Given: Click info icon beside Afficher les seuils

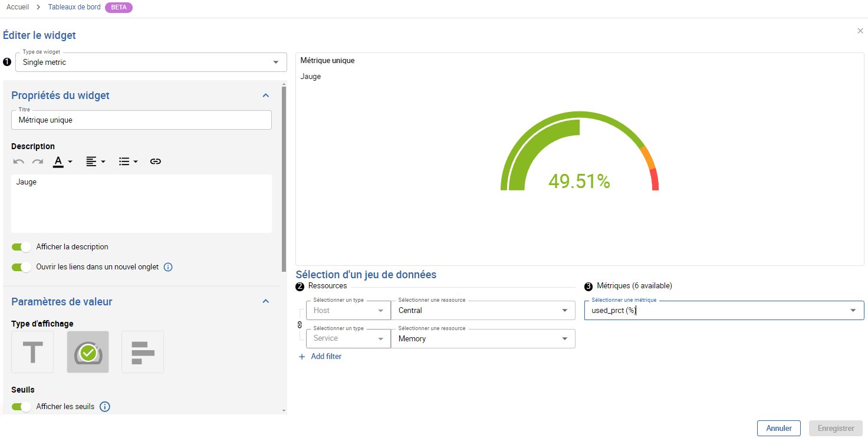Looking at the screenshot, I should click(105, 407).
